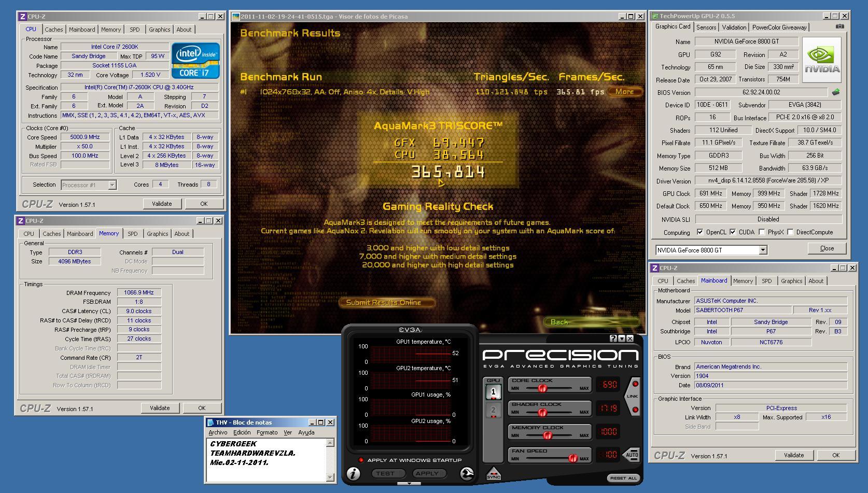
Task: Click the Shader Clock slider knob
Action: point(542,413)
